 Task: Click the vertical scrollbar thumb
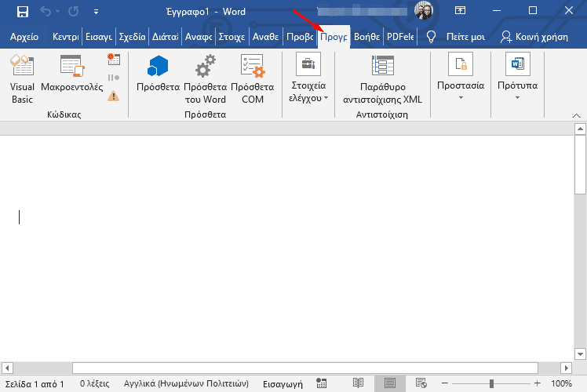coord(580,165)
